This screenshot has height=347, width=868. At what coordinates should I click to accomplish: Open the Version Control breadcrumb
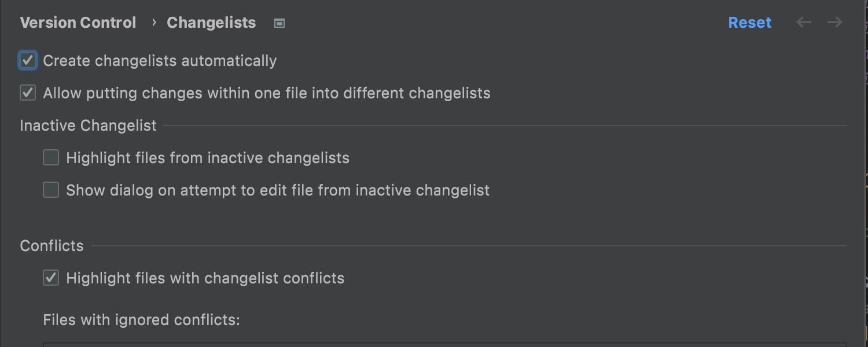point(78,23)
